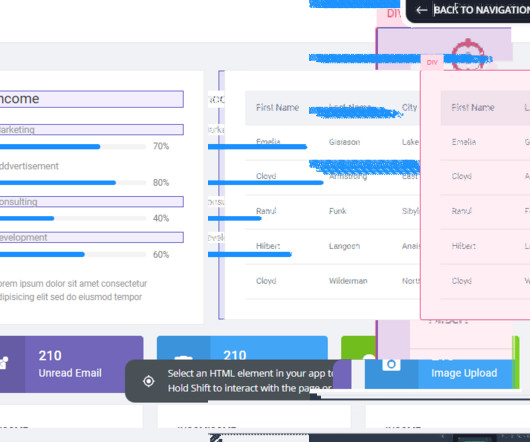
Task: Click the target crosshair icon in element picker tooltip
Action: pyautogui.click(x=148, y=381)
